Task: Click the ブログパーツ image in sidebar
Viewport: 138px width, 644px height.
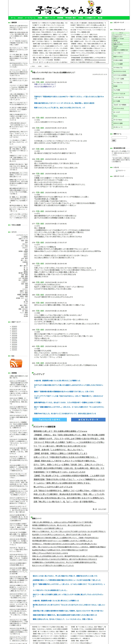Action: pos(121,171)
